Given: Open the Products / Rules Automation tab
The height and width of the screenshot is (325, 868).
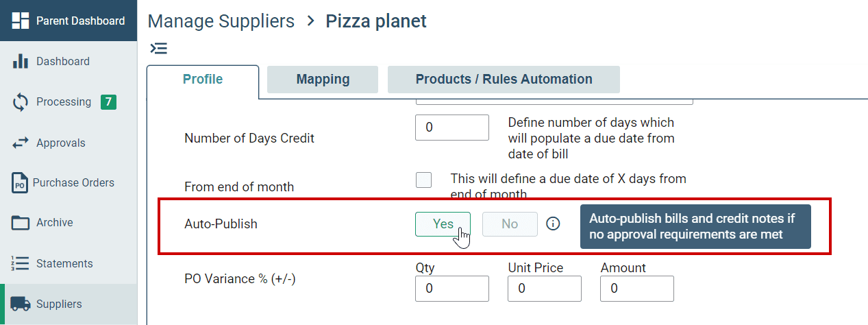Looking at the screenshot, I should pyautogui.click(x=504, y=80).
